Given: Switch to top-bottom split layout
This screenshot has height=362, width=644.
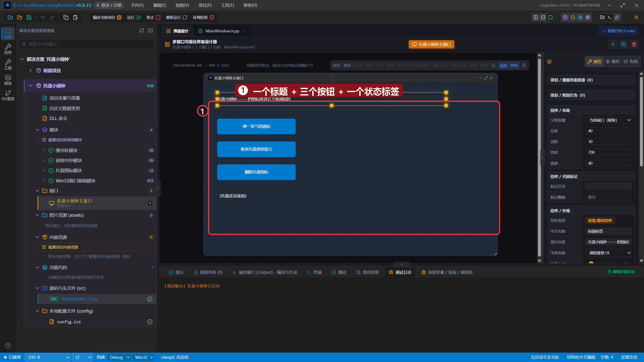Looking at the screenshot, I should 543,17.
